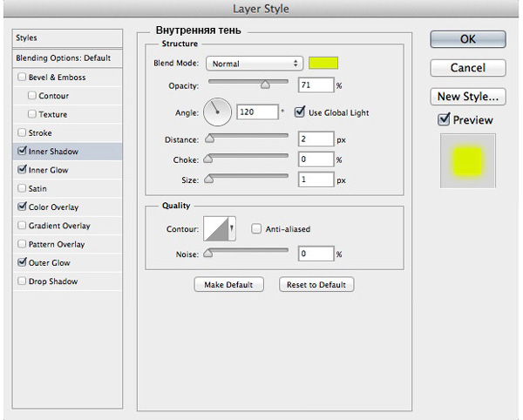Image resolution: width=523 pixels, height=420 pixels.
Task: Click the Size slider handle
Action: [x=208, y=179]
